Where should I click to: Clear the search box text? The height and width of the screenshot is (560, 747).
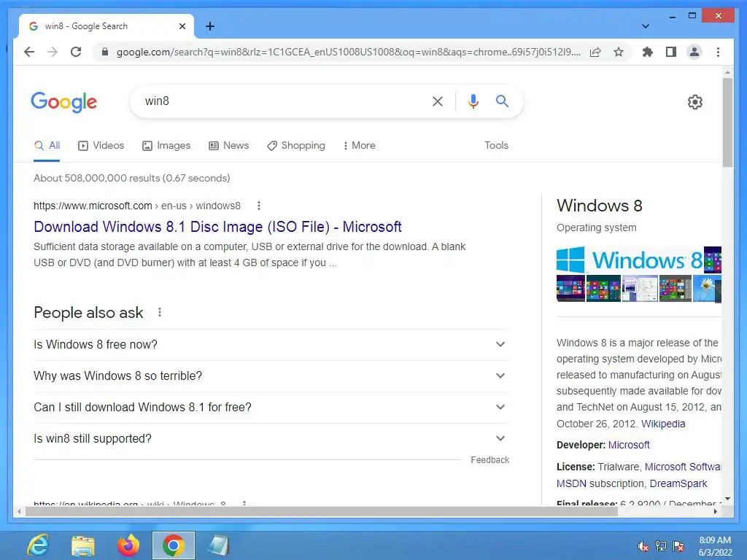tap(438, 101)
